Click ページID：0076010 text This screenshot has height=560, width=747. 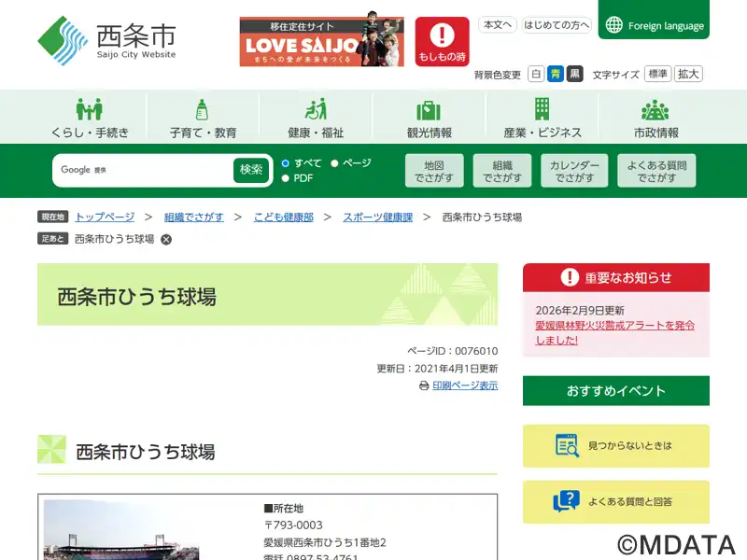pos(452,351)
